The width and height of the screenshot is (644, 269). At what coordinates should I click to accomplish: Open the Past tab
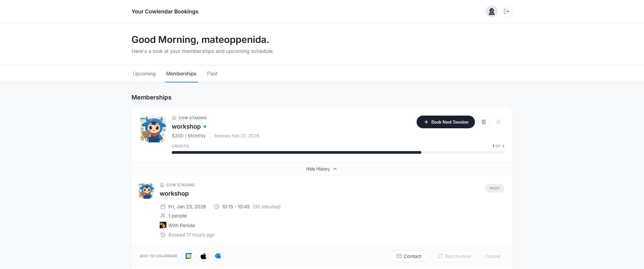(212, 74)
